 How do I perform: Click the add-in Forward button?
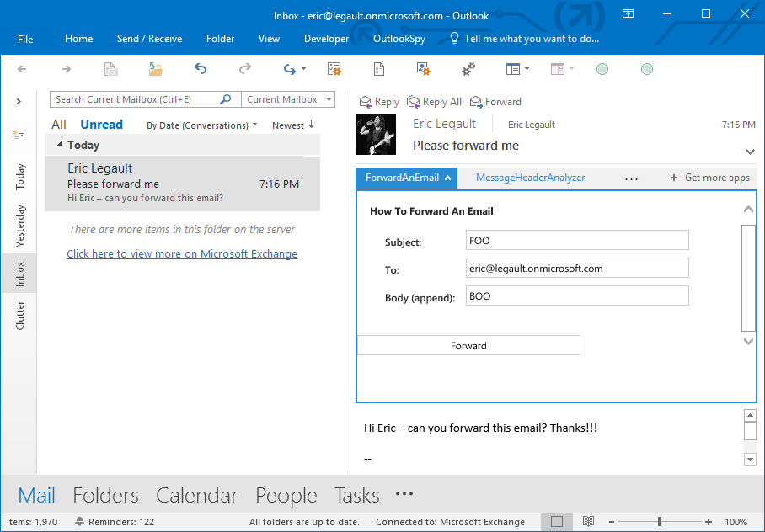point(468,345)
